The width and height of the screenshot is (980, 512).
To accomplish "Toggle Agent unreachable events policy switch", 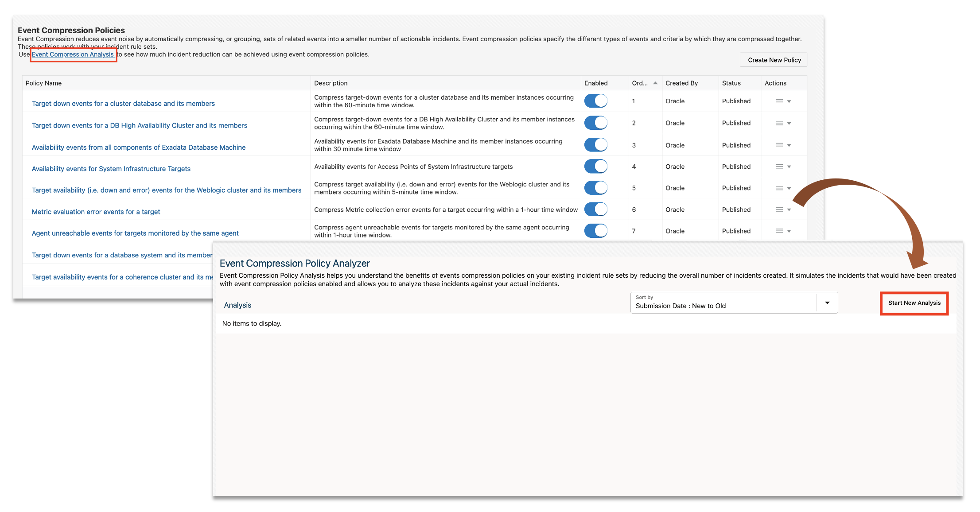I will (x=595, y=230).
